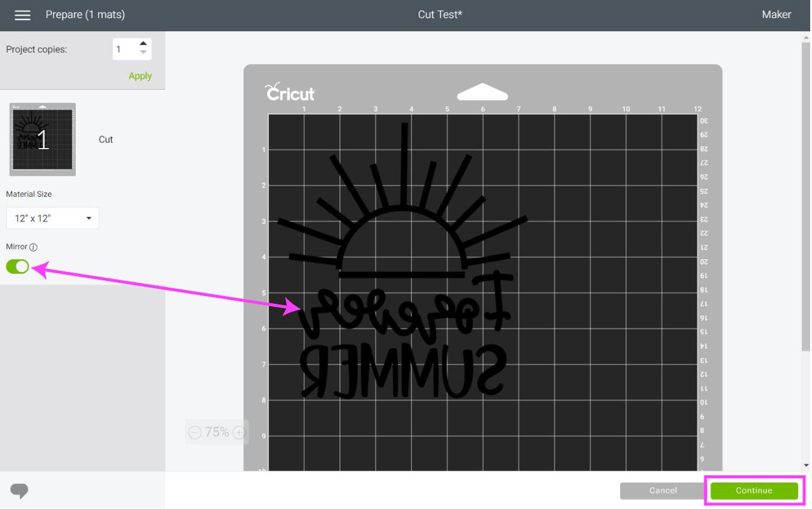Open the feedback chat bubble
The height and width of the screenshot is (509, 812).
point(19,490)
